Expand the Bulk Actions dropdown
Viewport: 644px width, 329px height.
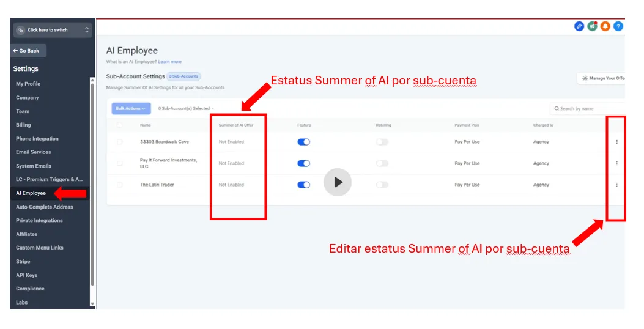131,108
